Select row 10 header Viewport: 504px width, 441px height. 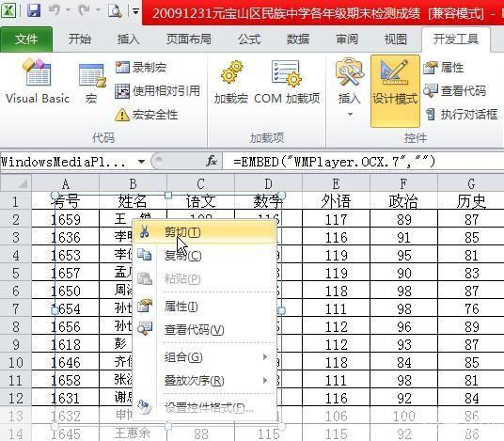point(15,362)
